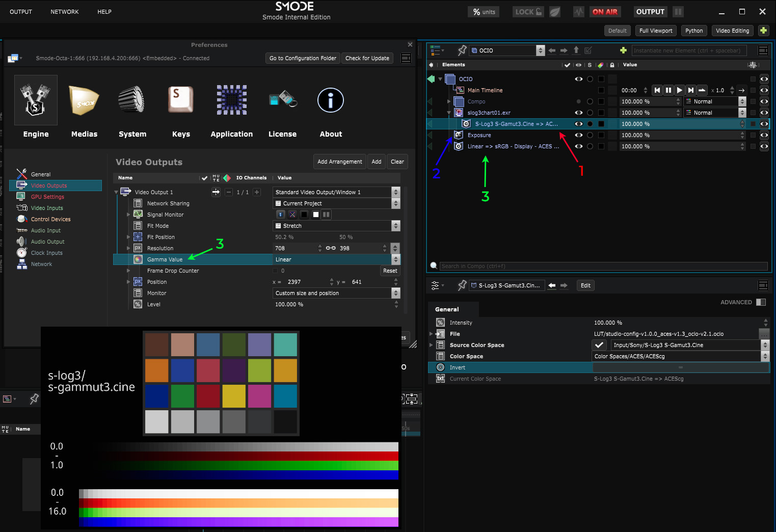
Task: Click Go to Configuration Folder
Action: [x=303, y=58]
